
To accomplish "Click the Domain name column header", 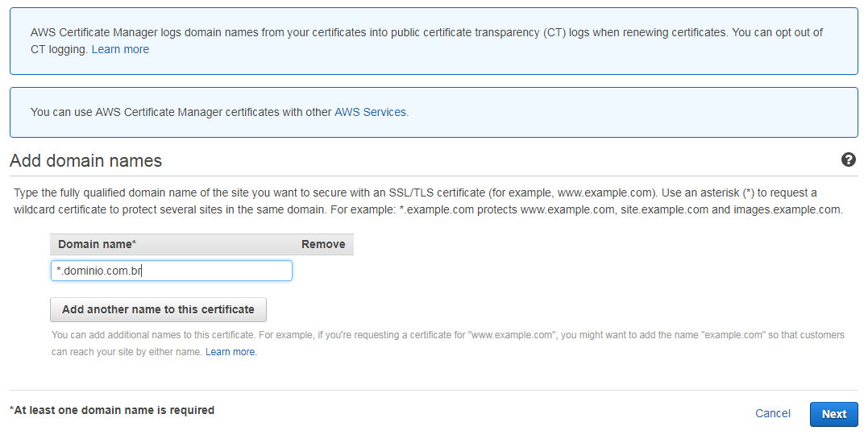I will (x=98, y=244).
